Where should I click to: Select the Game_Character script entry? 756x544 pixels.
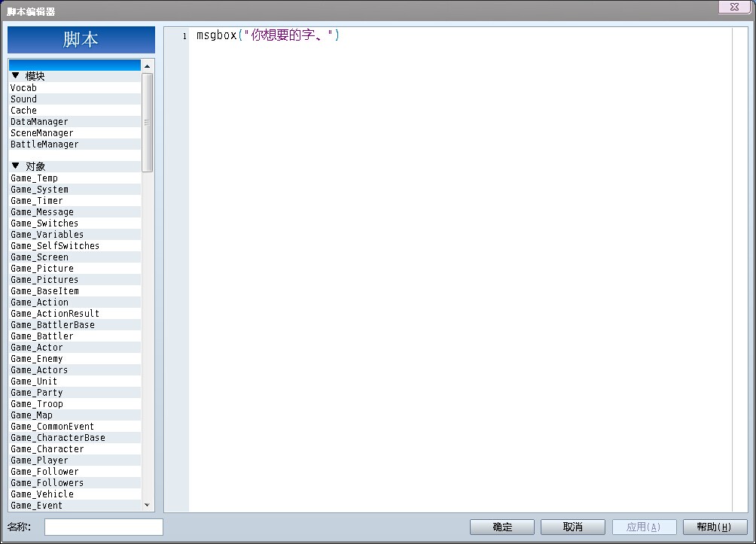tap(75, 449)
